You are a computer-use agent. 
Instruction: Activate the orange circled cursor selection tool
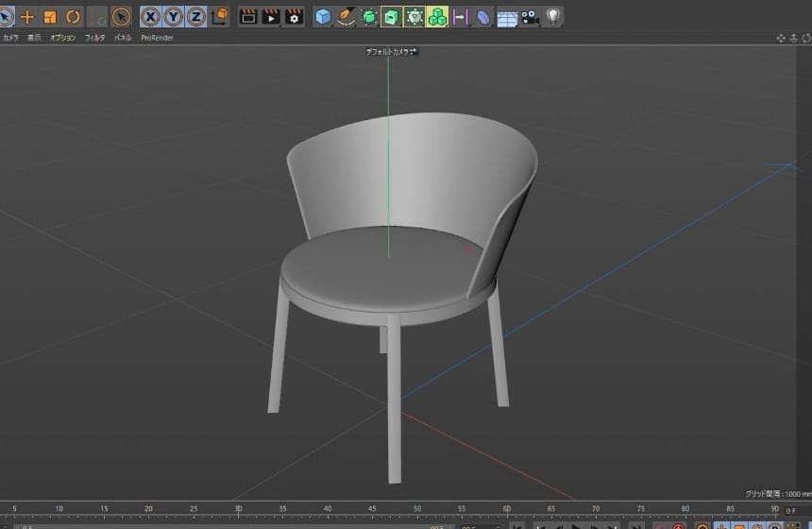(121, 17)
